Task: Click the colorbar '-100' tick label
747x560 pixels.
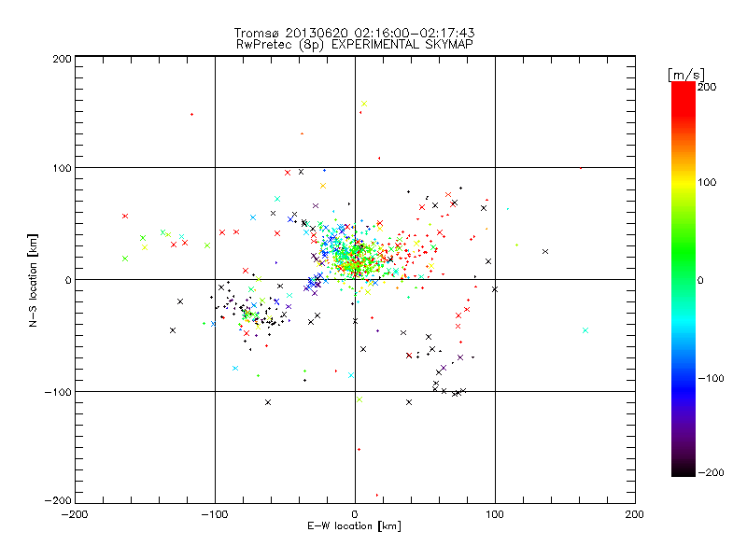Action: tap(711, 379)
